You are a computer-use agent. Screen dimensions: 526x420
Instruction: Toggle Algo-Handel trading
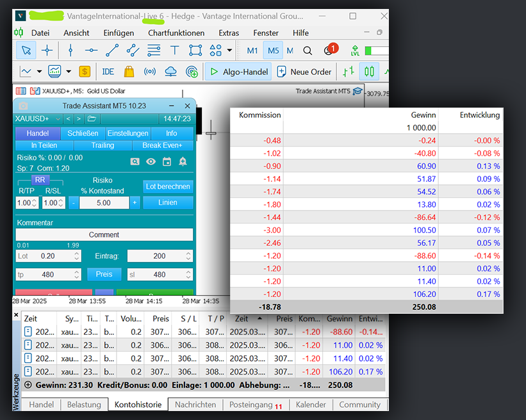point(238,72)
